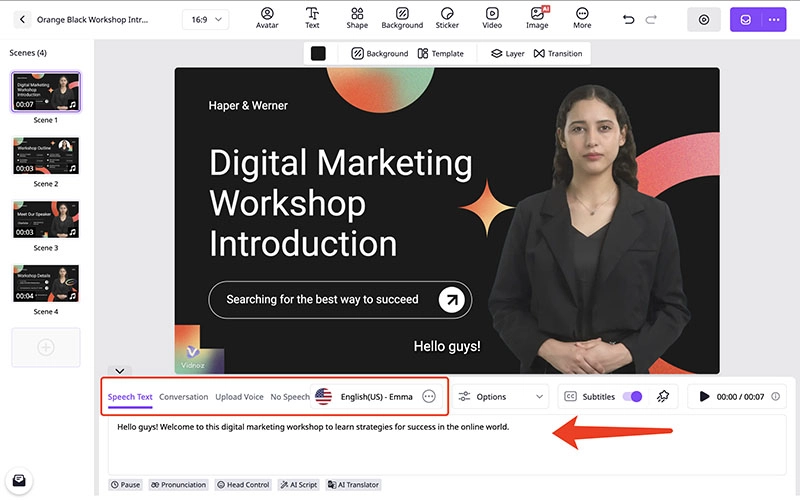Play the scene audio preview
This screenshot has height=500, width=800.
[x=705, y=397]
